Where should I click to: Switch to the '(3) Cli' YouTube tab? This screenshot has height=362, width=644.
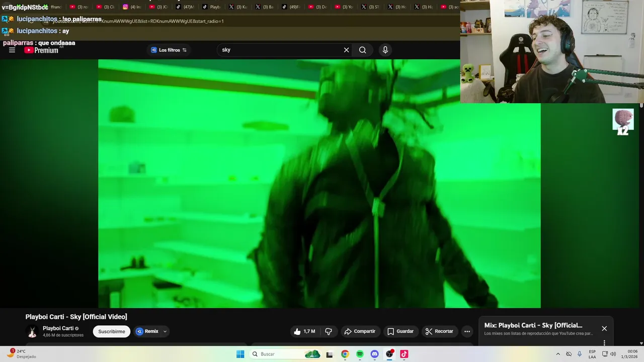pyautogui.click(x=106, y=7)
